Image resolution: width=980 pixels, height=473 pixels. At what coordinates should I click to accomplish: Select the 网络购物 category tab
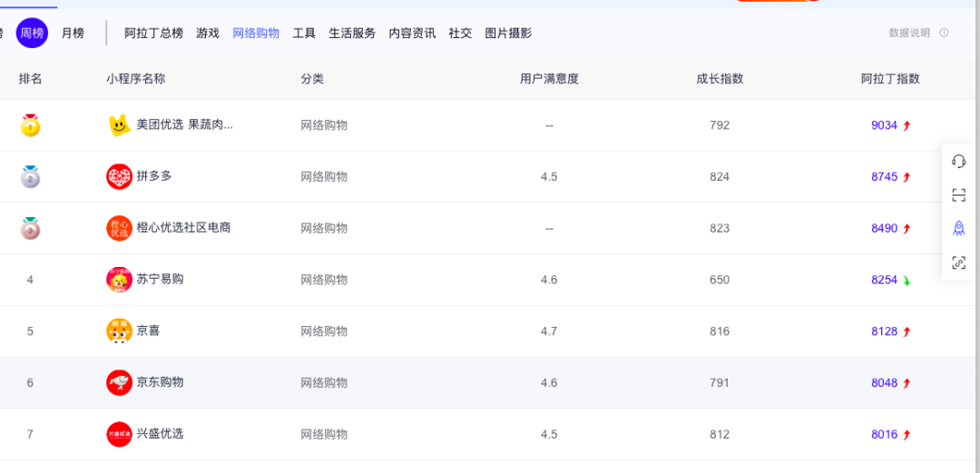pos(256,34)
